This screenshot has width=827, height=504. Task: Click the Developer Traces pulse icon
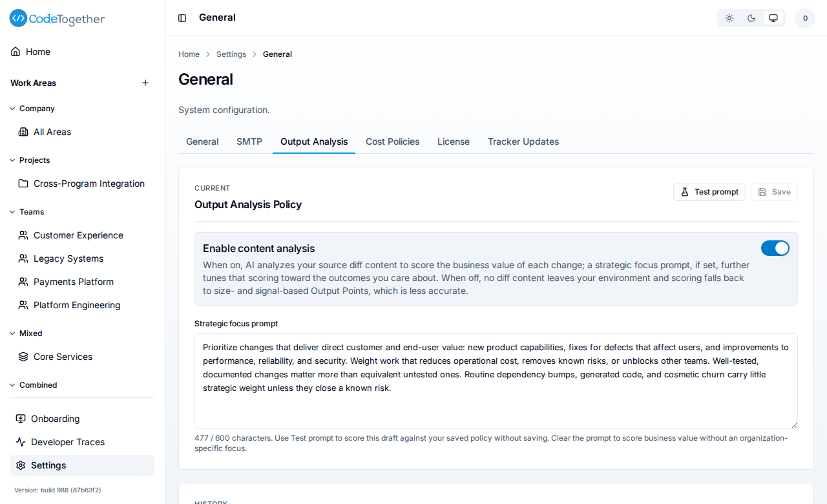(x=21, y=442)
